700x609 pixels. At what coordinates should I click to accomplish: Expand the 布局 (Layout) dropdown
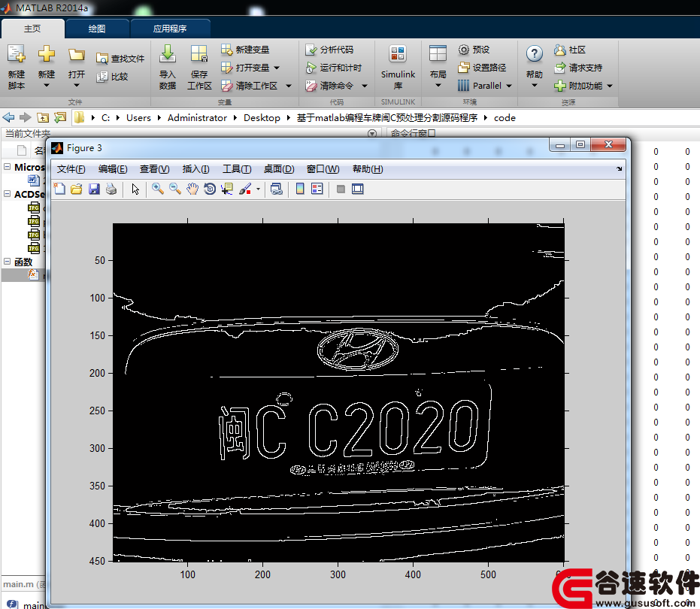tap(438, 85)
